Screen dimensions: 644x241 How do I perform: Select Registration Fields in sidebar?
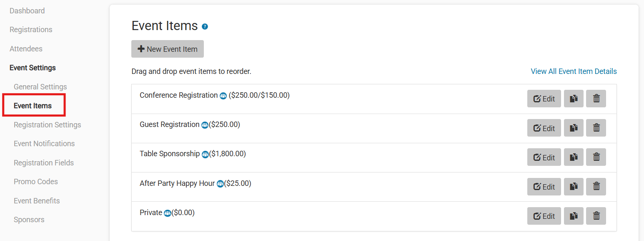(x=44, y=163)
